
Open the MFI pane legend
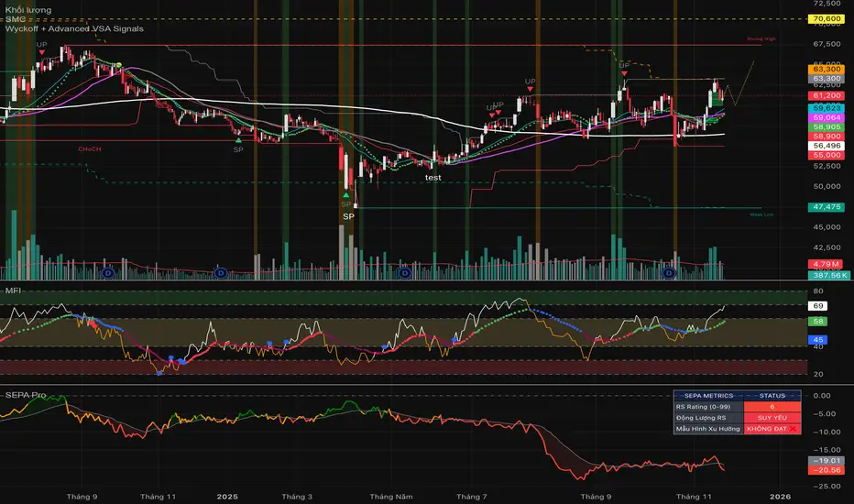(13, 290)
